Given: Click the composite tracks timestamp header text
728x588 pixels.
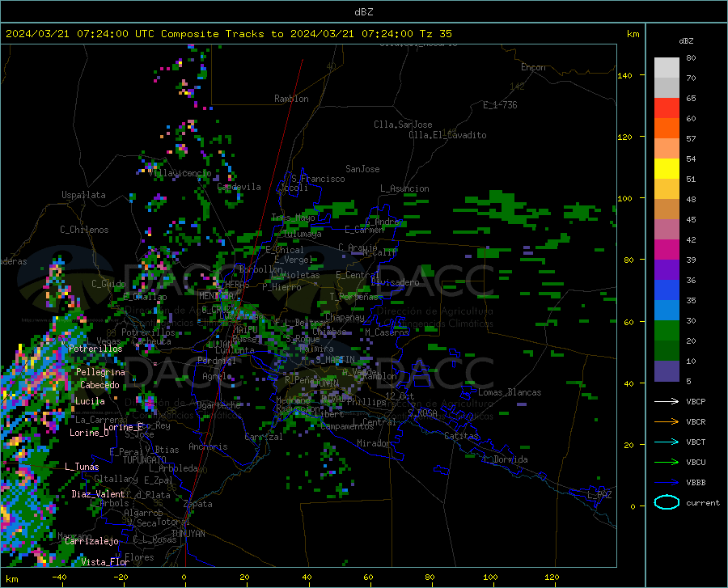Looking at the screenshot, I should point(228,34).
